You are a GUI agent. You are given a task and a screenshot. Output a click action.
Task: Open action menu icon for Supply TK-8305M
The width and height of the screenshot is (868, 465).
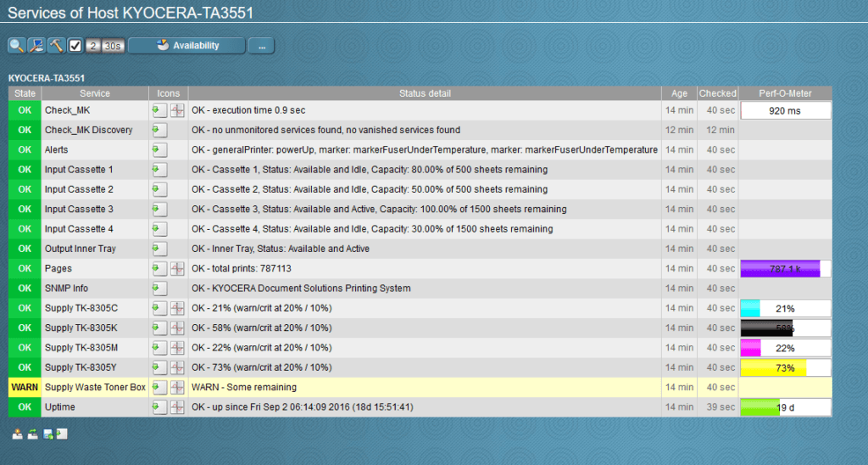159,348
